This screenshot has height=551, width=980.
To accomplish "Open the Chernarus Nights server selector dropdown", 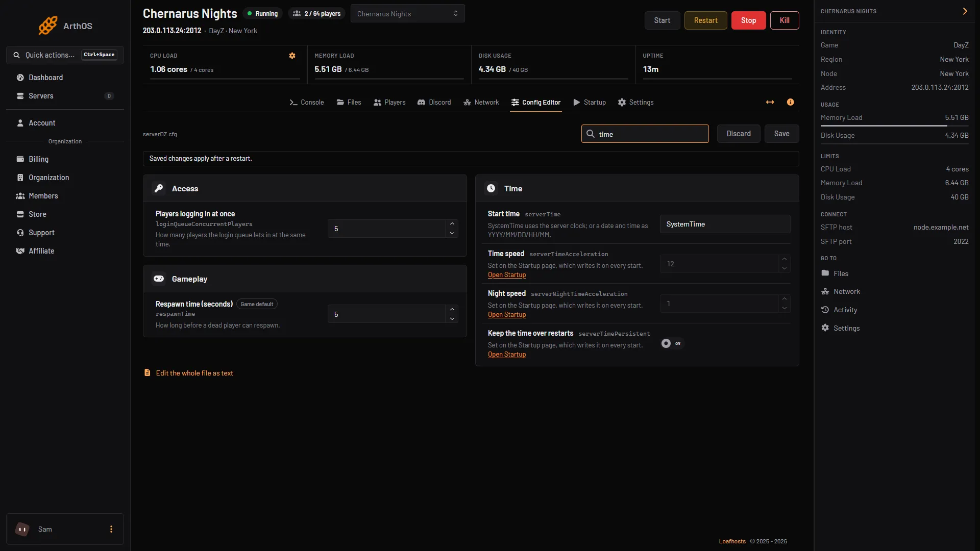I will (x=407, y=14).
